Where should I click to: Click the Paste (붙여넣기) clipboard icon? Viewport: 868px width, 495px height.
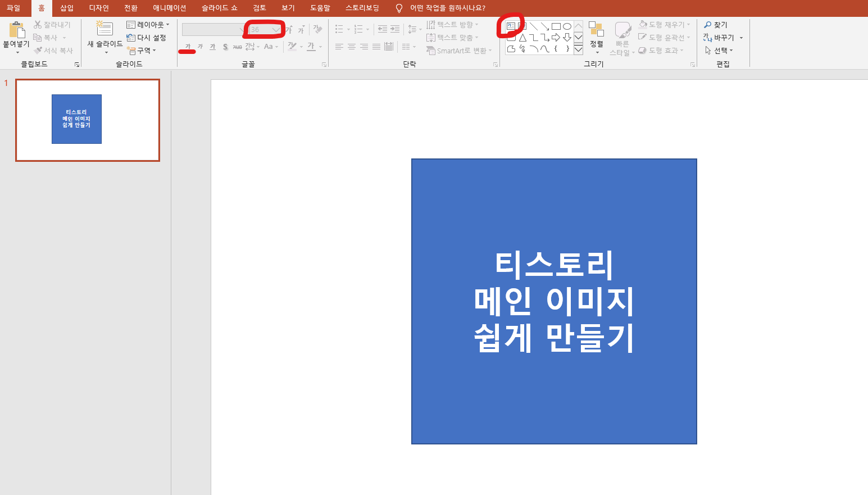pyautogui.click(x=17, y=30)
